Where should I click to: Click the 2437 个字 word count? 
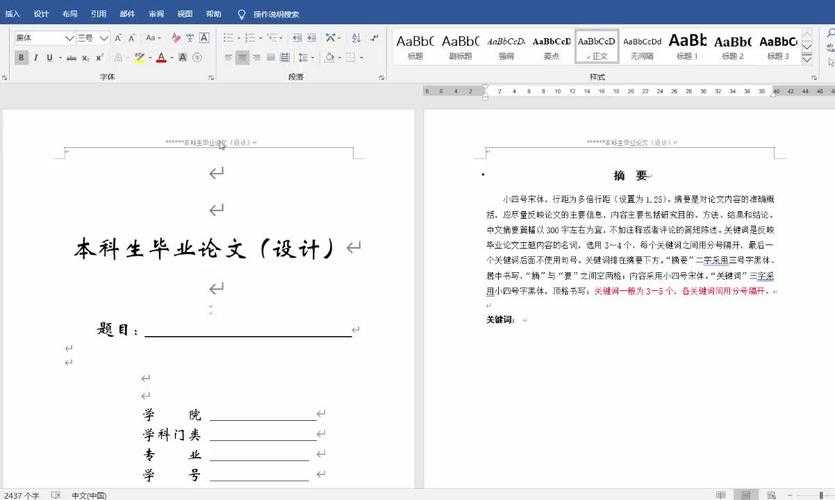(x=22, y=495)
